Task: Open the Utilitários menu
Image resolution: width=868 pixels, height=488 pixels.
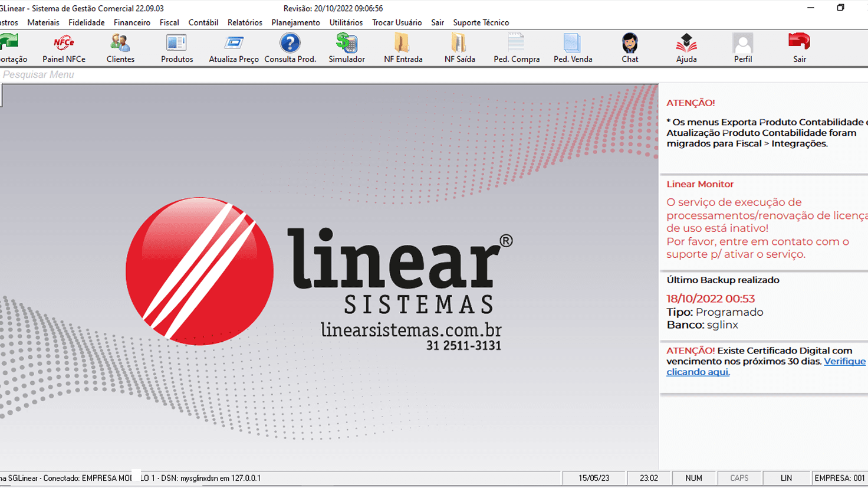Action: click(x=346, y=22)
